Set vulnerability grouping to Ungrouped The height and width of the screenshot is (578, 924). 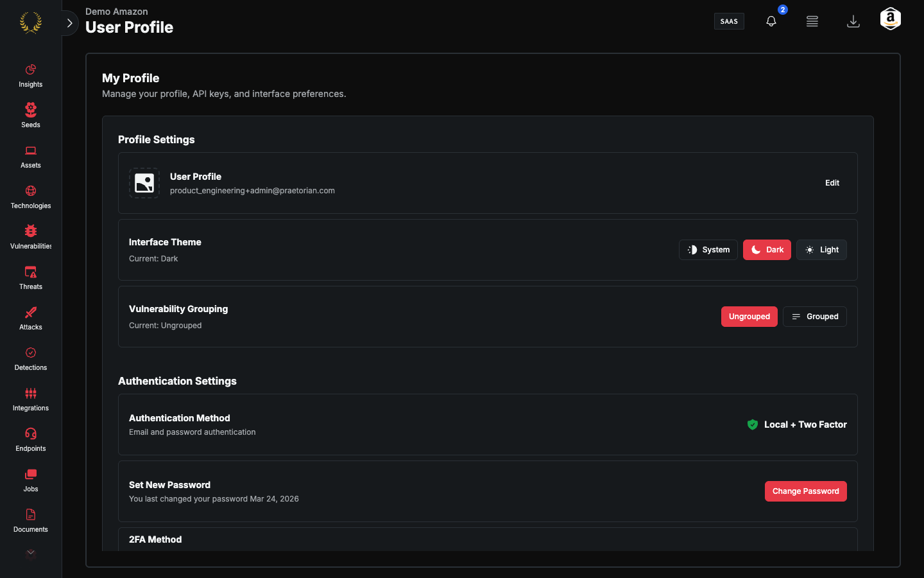(749, 317)
